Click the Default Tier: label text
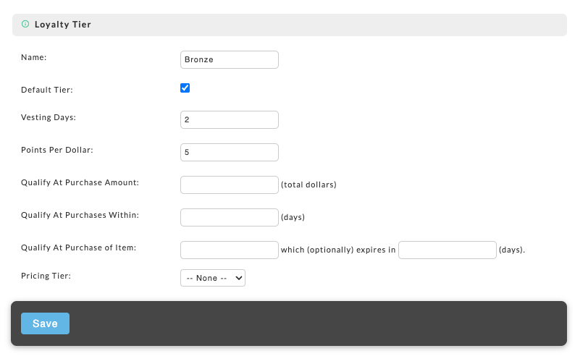This screenshot has width=588, height=364. [x=47, y=90]
